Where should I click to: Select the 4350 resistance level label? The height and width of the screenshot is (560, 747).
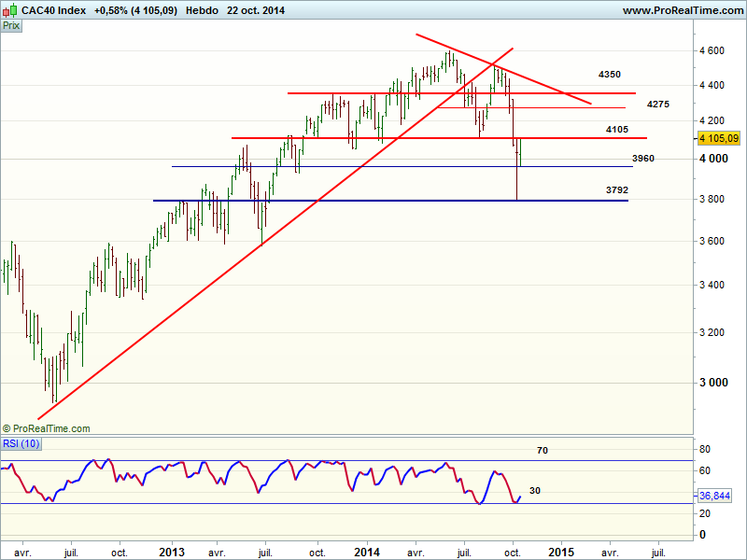[x=610, y=74]
